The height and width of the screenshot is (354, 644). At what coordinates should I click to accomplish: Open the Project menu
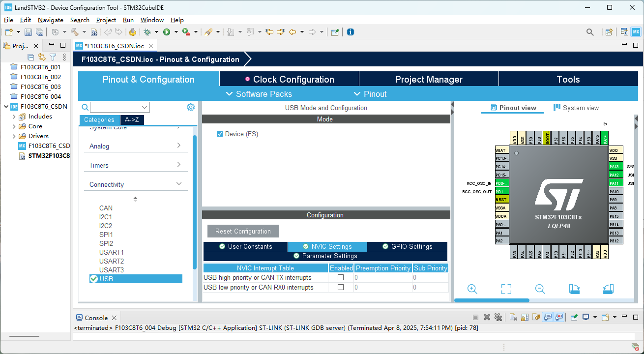[x=106, y=20]
